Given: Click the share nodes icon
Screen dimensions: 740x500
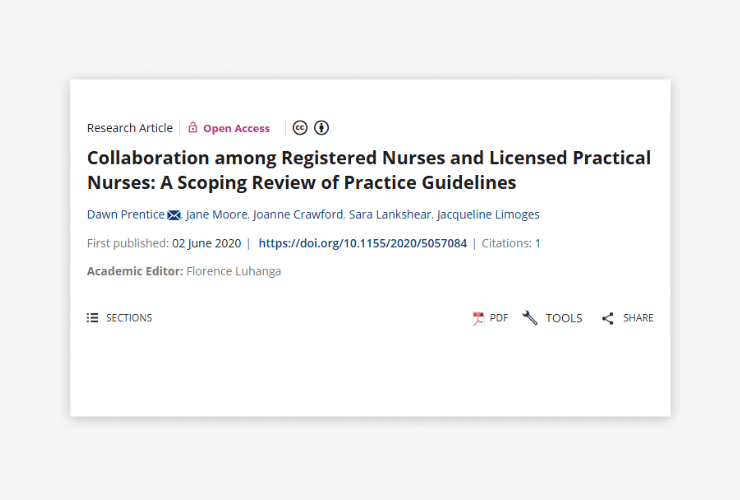Looking at the screenshot, I should tap(607, 318).
